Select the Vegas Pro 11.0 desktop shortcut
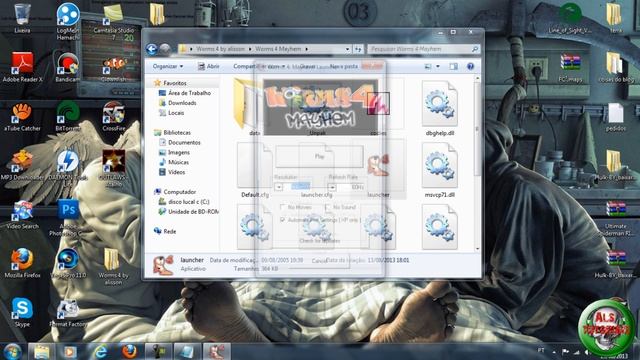 (x=68, y=263)
